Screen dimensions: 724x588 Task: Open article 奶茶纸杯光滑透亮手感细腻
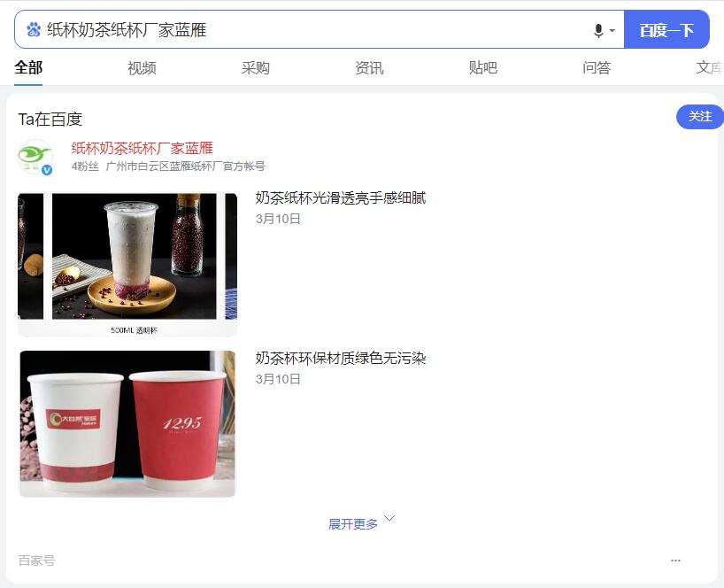click(x=340, y=198)
